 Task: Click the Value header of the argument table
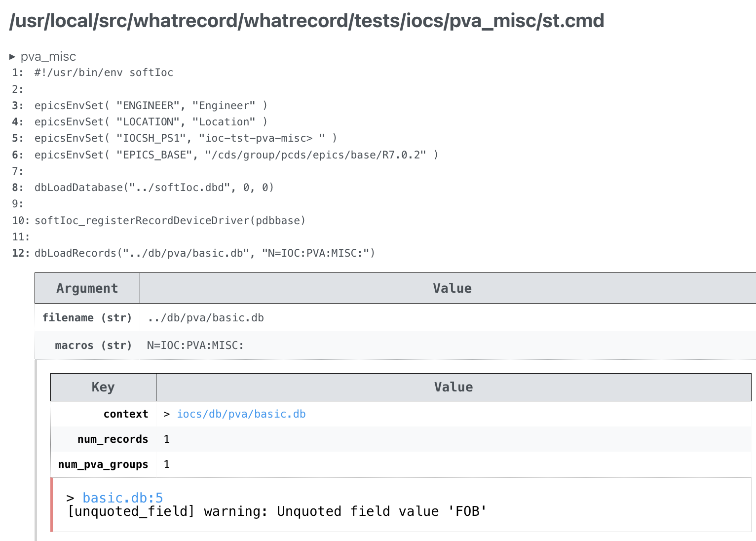point(452,288)
